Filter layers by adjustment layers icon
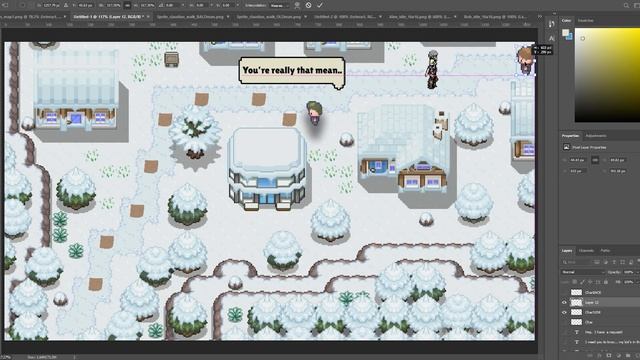640x360 pixels. pos(606,262)
